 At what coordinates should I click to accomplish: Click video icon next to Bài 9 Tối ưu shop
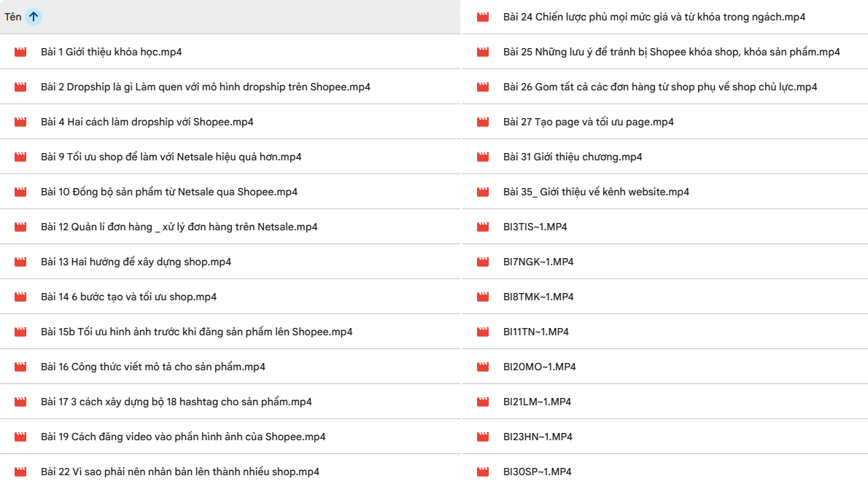(x=20, y=157)
